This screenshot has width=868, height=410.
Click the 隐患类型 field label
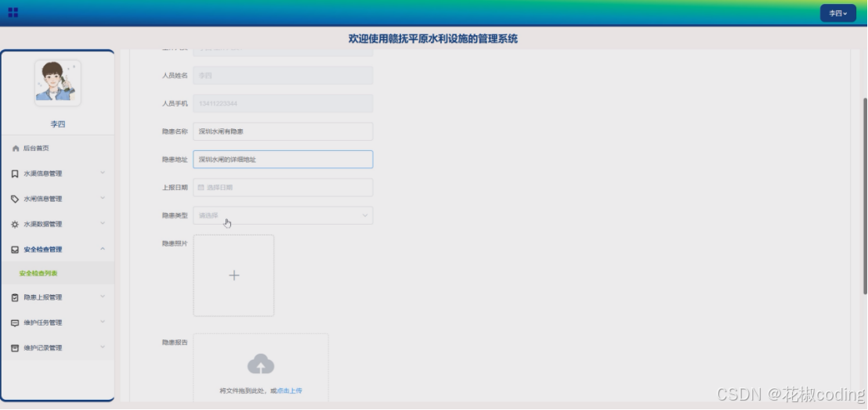[x=175, y=215]
